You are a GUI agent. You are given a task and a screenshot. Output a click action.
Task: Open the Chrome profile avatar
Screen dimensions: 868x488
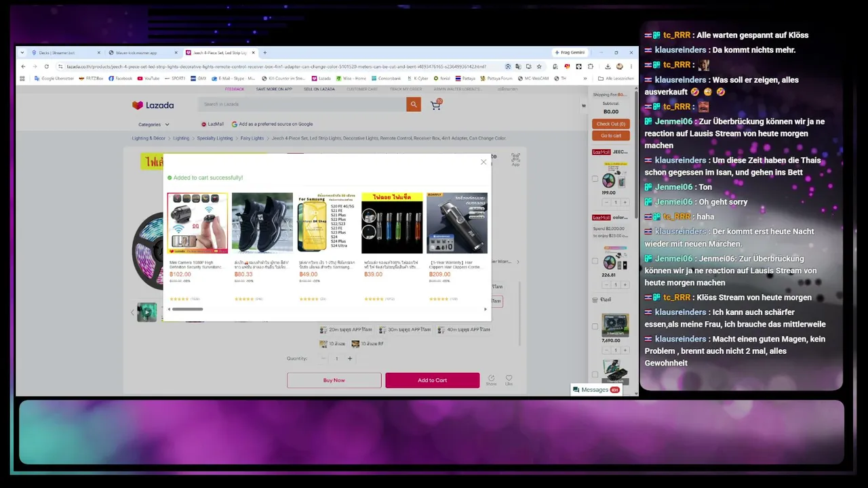tap(620, 66)
